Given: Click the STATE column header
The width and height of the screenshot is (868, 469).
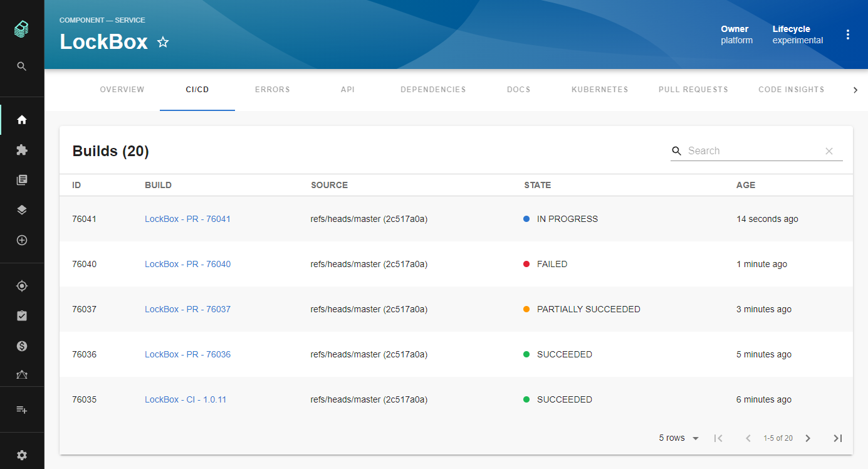Looking at the screenshot, I should [538, 185].
